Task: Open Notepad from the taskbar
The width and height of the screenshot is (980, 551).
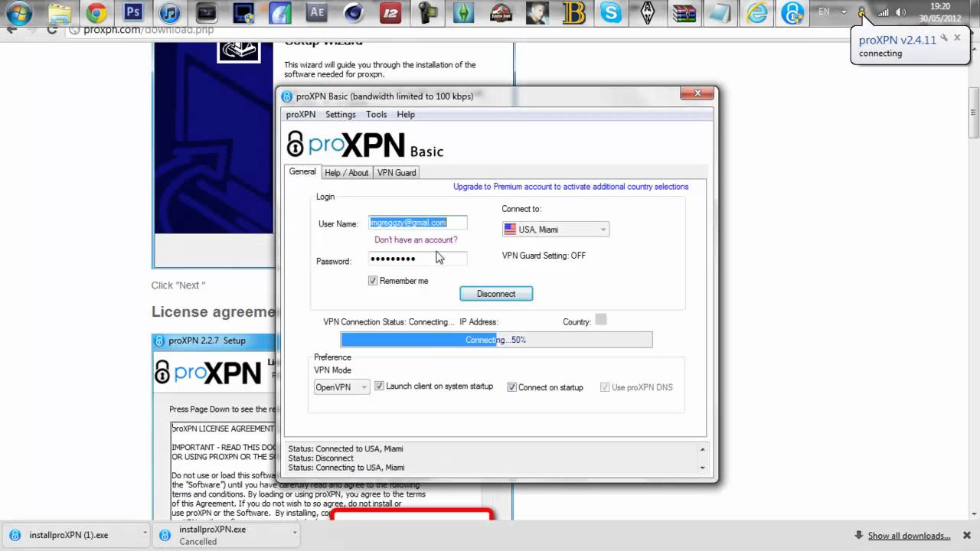Action: click(720, 13)
